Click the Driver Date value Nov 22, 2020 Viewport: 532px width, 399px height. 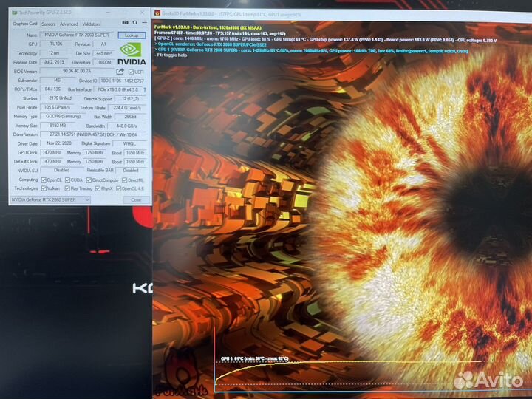point(59,143)
